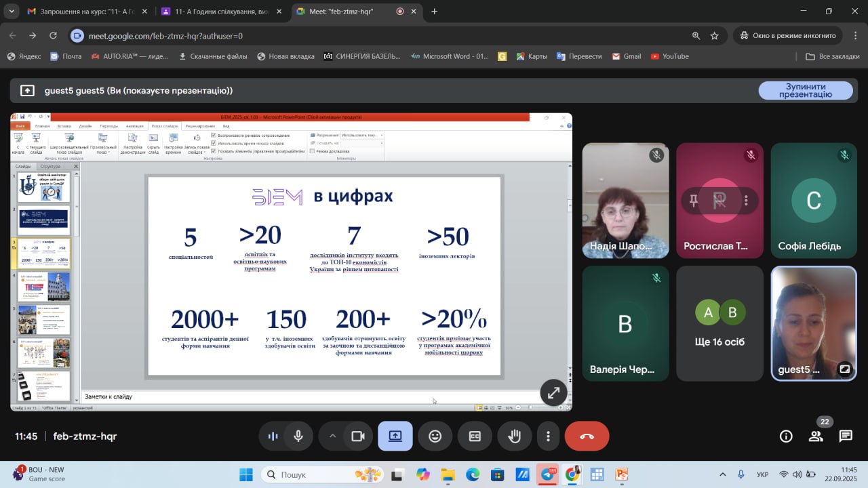Expand the shared presentation to fullscreen
Viewport: 868px width, 488px height.
click(553, 392)
